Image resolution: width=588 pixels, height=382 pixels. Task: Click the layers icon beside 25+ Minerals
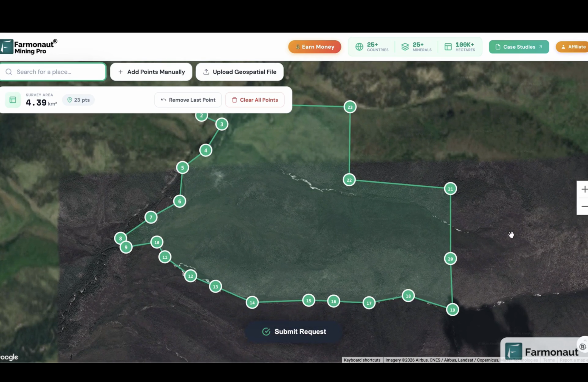pyautogui.click(x=405, y=47)
